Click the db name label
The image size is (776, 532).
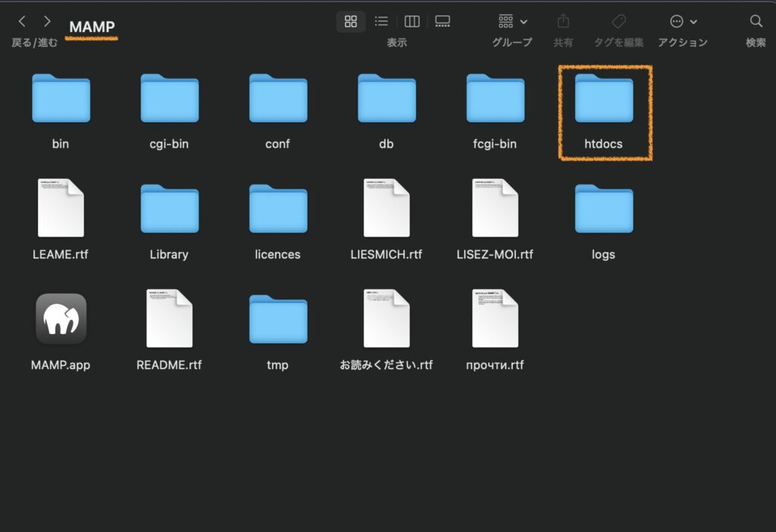[x=386, y=144]
